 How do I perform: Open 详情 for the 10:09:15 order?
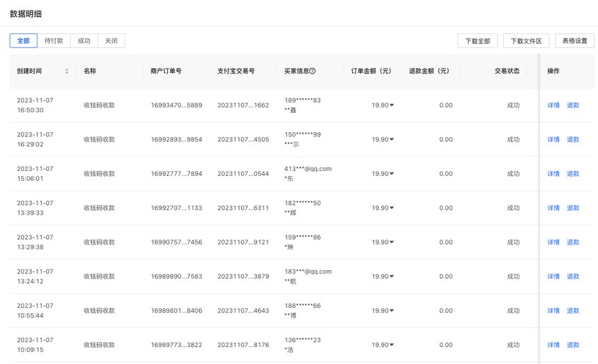[x=553, y=345]
